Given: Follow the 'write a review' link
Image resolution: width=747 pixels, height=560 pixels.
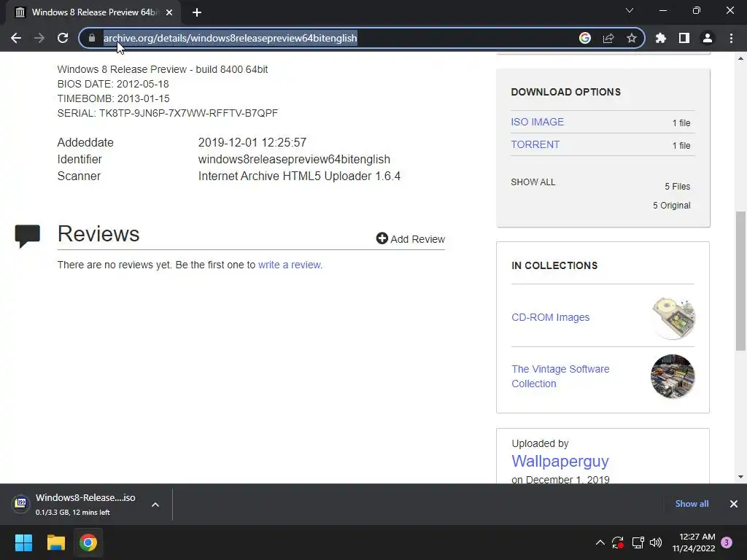Looking at the screenshot, I should click(289, 265).
